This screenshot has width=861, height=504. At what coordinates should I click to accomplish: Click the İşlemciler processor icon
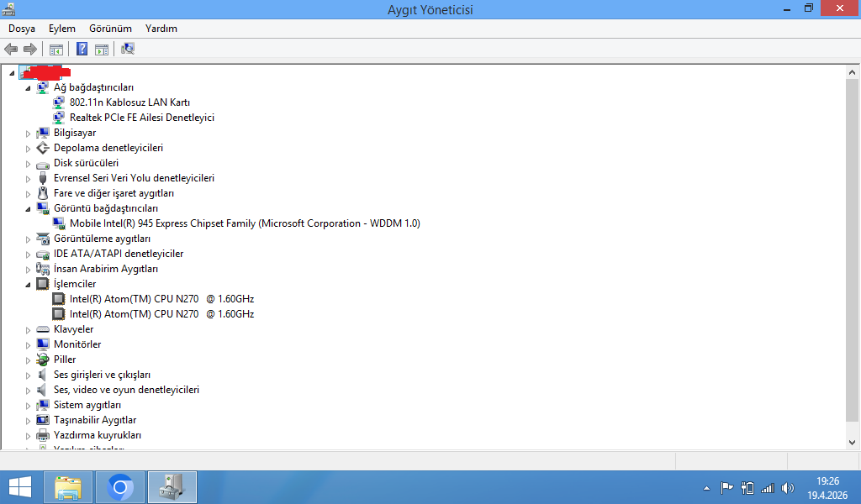43,284
